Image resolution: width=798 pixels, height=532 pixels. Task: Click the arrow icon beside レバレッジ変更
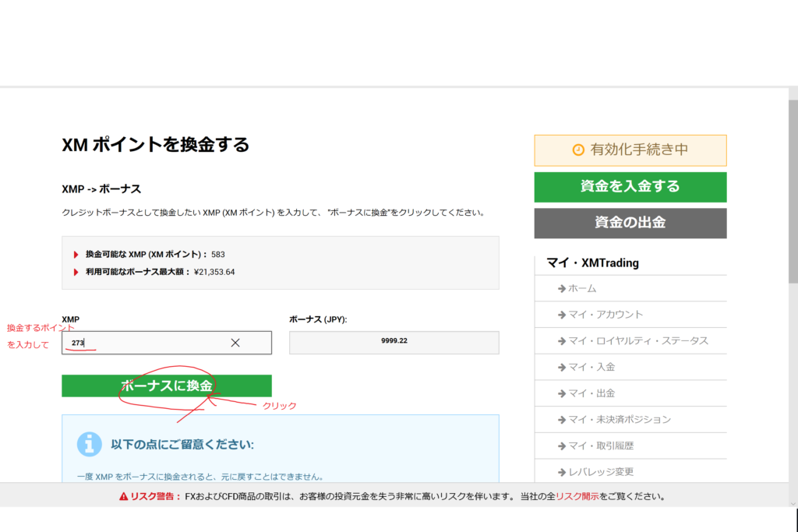pyautogui.click(x=561, y=472)
